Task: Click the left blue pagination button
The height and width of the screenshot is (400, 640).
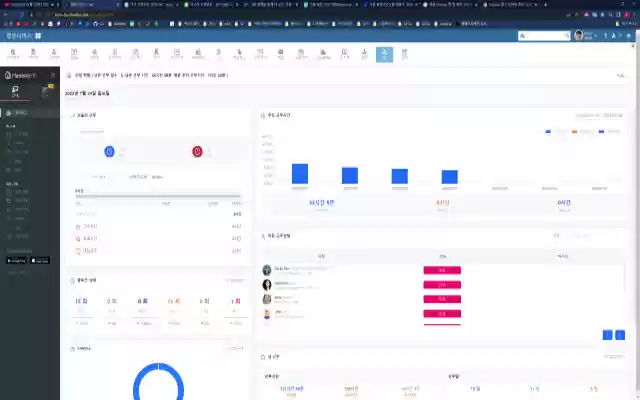Action: pyautogui.click(x=607, y=335)
